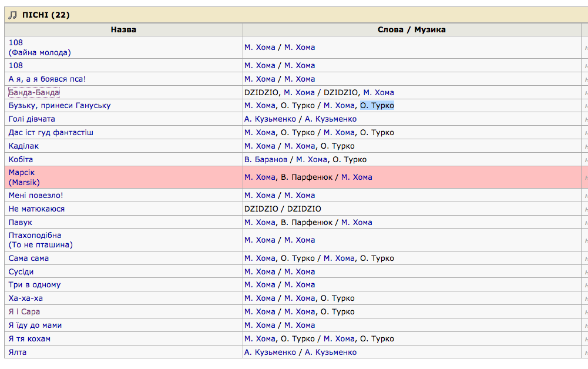
Task: Click В. Парфенюк in the Павук row
Action: pyautogui.click(x=307, y=223)
